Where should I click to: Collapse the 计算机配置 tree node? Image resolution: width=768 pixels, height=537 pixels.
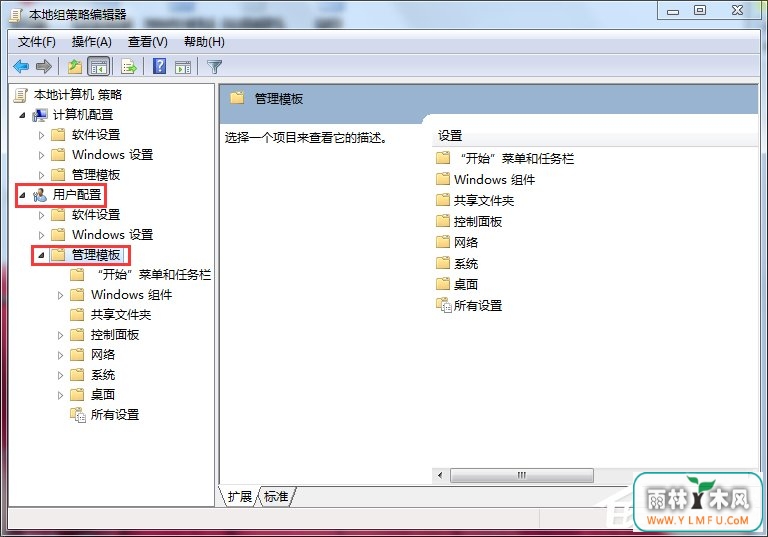click(22, 115)
